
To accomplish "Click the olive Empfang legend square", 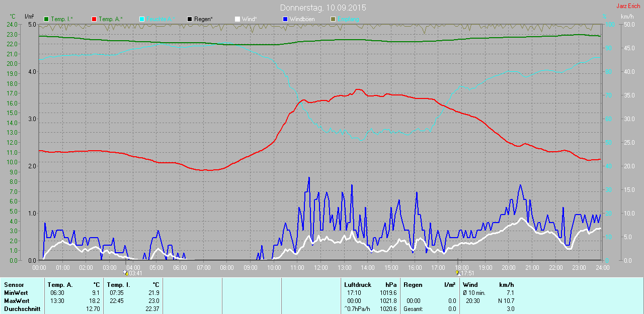I will [333, 19].
